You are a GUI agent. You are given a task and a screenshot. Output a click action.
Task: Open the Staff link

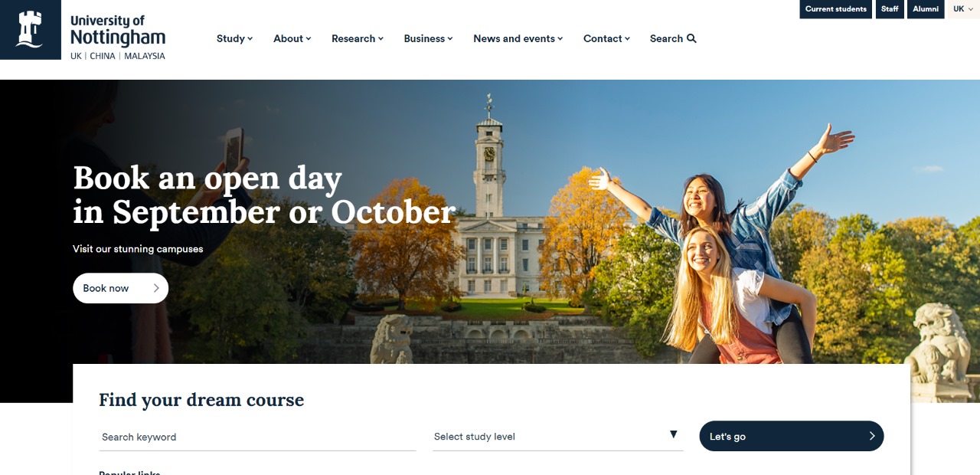[x=890, y=9]
